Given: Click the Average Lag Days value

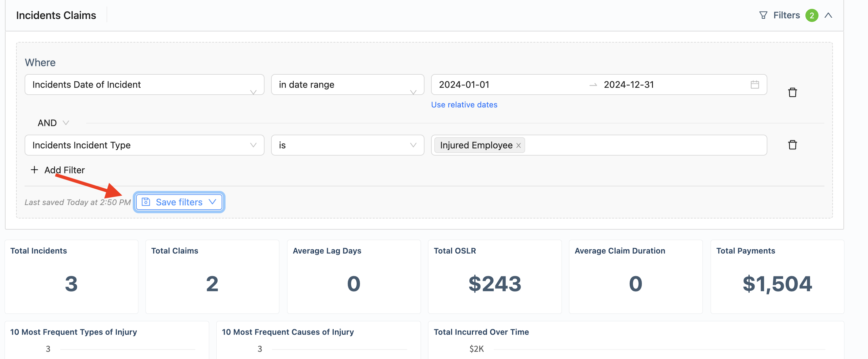Looking at the screenshot, I should point(353,284).
